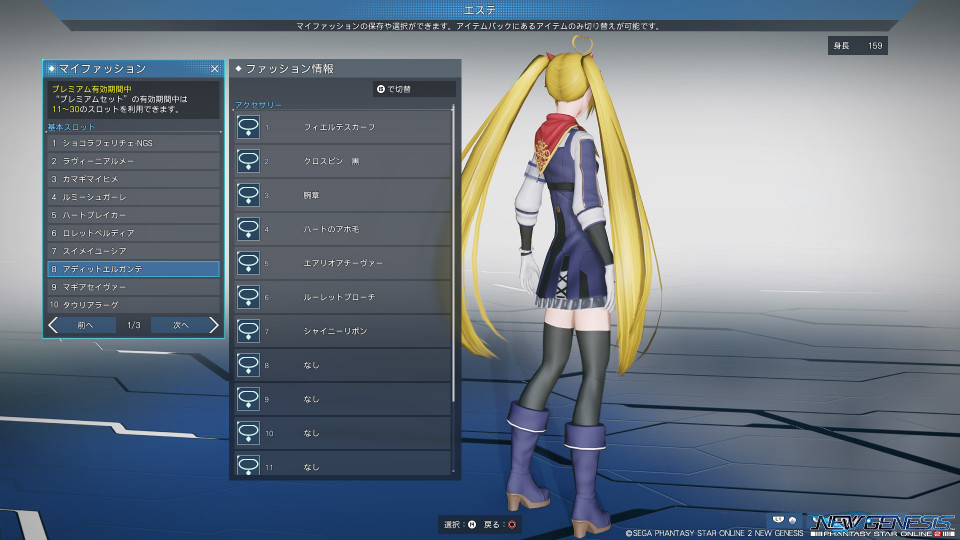Screen dimensions: 960x540
Task: Select slot 5 ハートブレイカー
Action: tap(133, 215)
